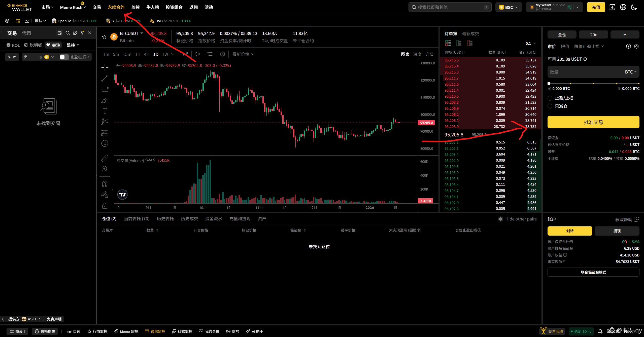The width and height of the screenshot is (644, 337).
Task: Select the ruler measure tool
Action: click(x=105, y=158)
